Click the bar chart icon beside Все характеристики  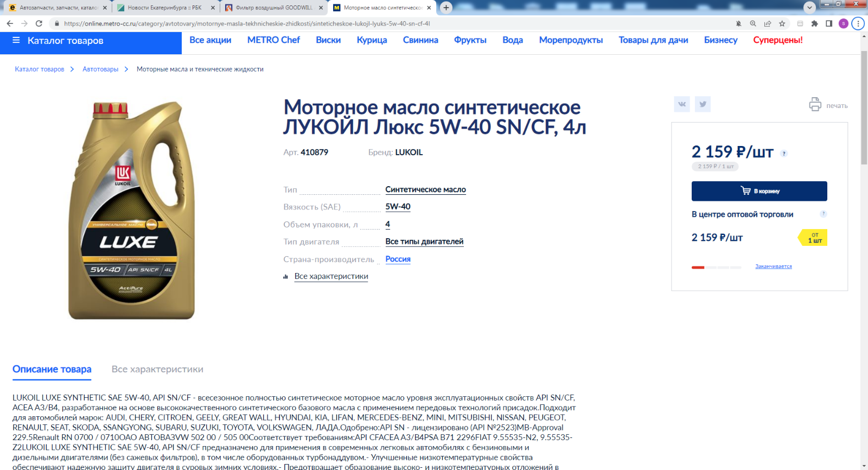click(x=285, y=277)
